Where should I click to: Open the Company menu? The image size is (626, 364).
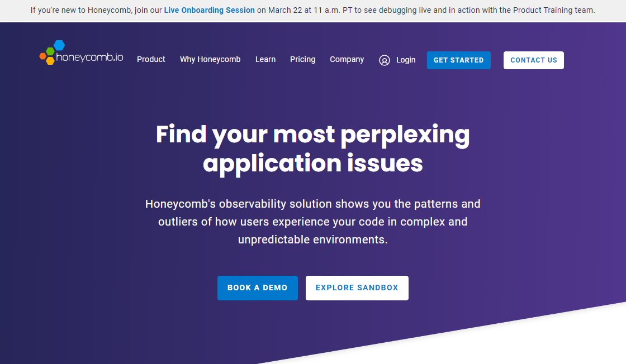[x=347, y=59]
